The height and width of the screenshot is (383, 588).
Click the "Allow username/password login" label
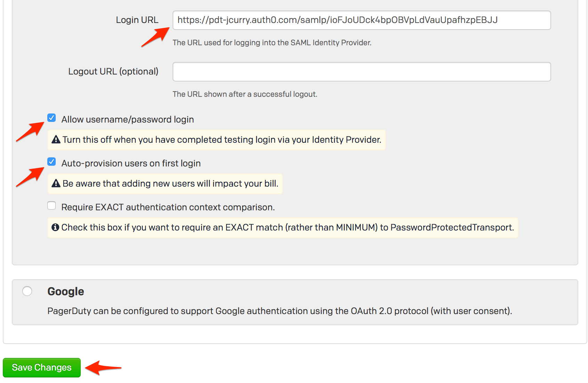click(x=127, y=119)
